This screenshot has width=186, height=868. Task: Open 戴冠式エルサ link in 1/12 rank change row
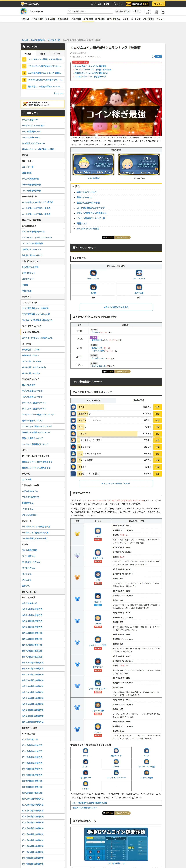click(97, 340)
